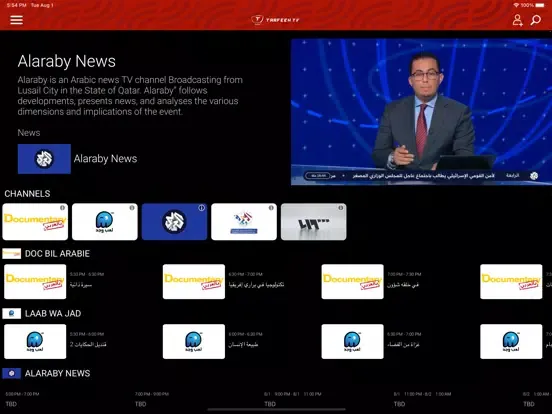Select the blue Alaraby News channel tile

(174, 222)
